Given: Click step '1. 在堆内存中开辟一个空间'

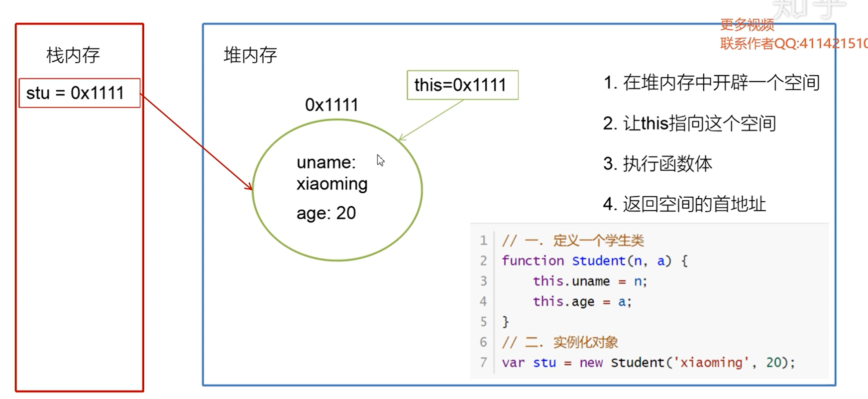Looking at the screenshot, I should (711, 83).
